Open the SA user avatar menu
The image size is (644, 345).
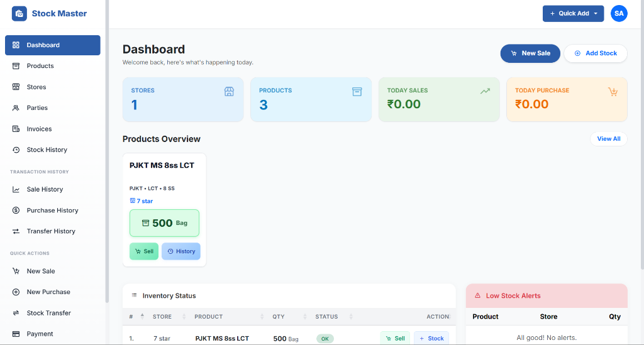coord(619,14)
